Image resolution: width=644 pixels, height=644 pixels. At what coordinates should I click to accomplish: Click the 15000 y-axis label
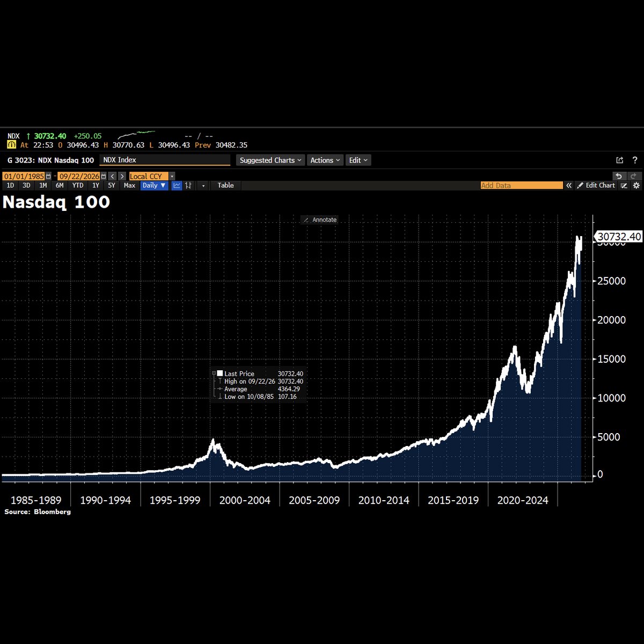(612, 359)
